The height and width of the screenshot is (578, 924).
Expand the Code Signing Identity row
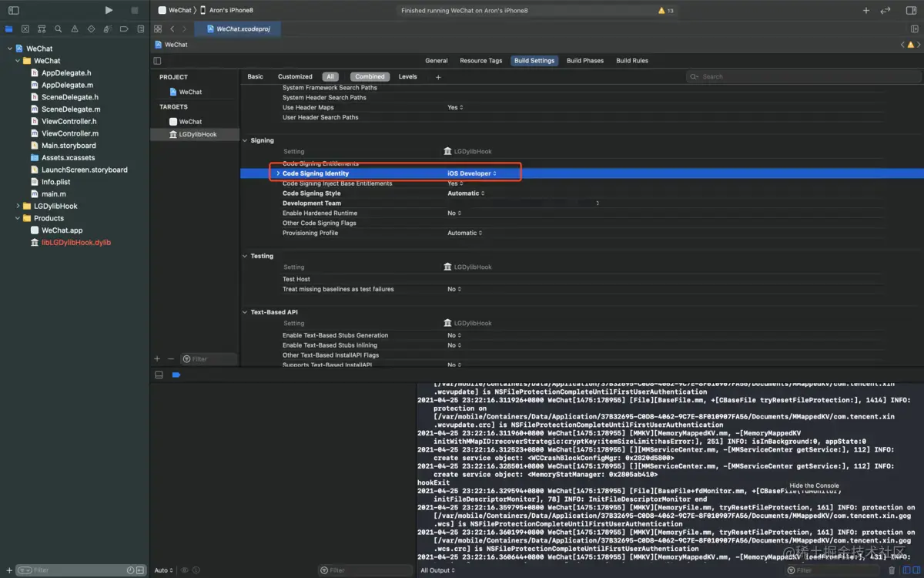[278, 173]
